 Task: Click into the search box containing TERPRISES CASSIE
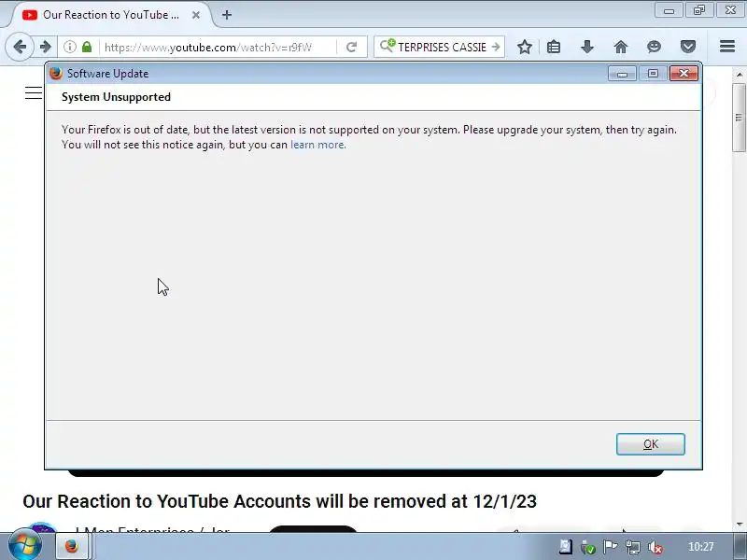tap(442, 48)
